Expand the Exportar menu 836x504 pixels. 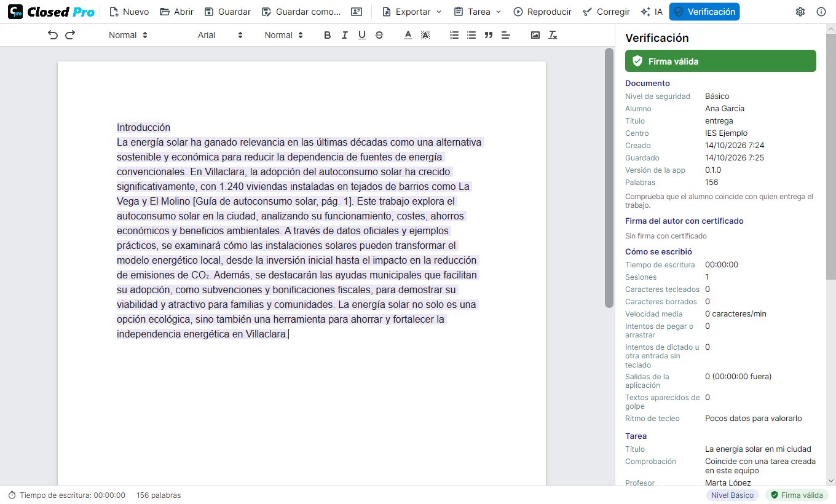pos(411,12)
